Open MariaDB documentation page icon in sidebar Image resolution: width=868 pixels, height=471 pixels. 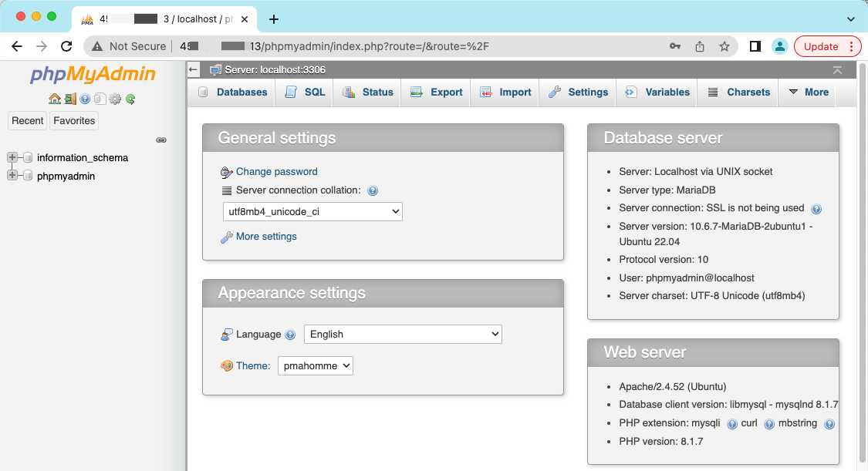pyautogui.click(x=100, y=99)
